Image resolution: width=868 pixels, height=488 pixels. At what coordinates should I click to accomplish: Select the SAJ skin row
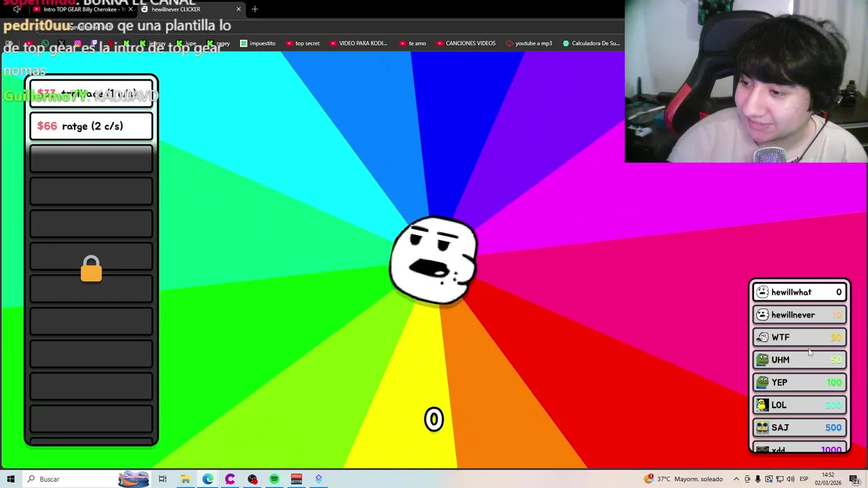[x=800, y=428]
